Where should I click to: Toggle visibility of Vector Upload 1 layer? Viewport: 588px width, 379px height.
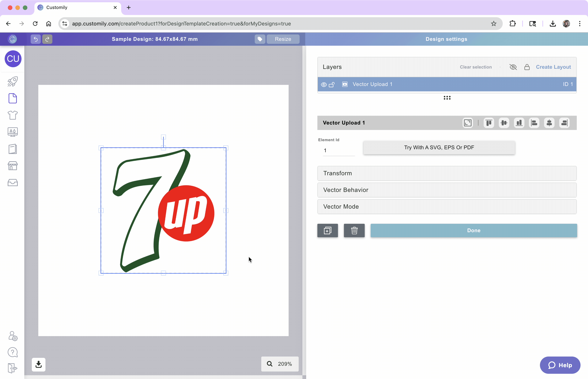click(324, 84)
